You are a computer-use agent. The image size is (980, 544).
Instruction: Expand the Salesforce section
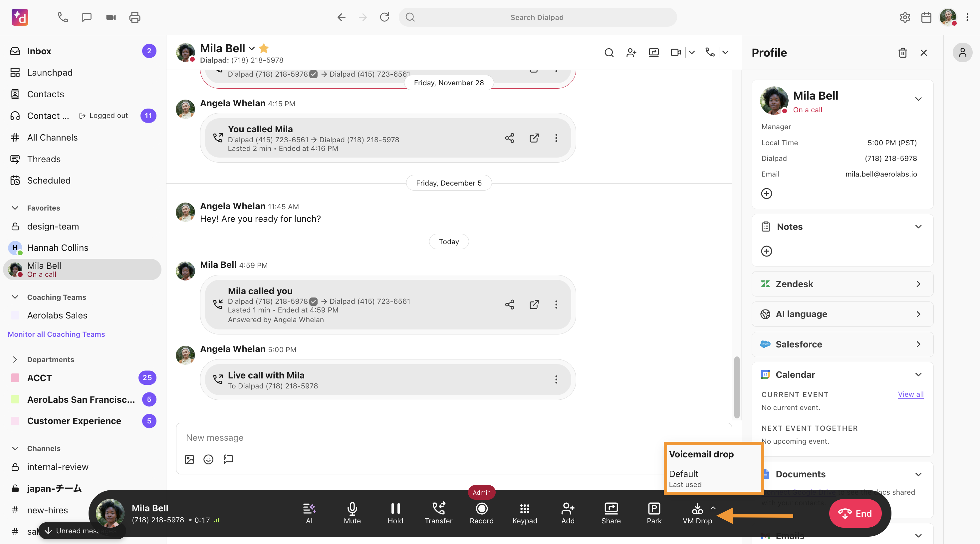(918, 344)
